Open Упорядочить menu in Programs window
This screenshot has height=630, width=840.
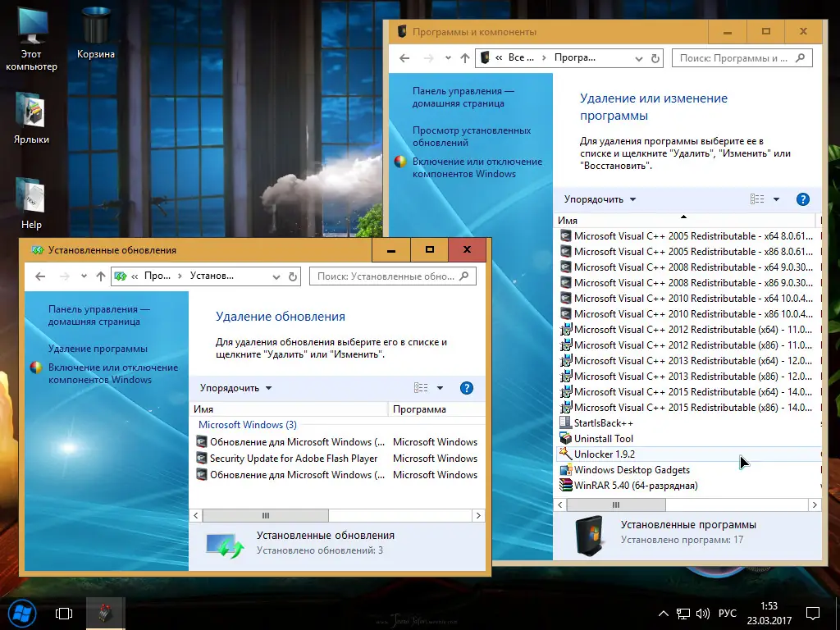pyautogui.click(x=600, y=199)
